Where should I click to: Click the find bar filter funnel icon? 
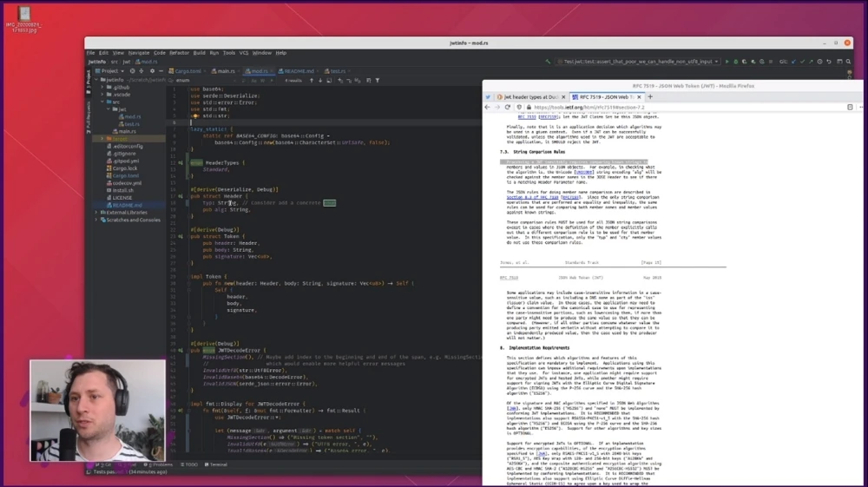tap(378, 80)
